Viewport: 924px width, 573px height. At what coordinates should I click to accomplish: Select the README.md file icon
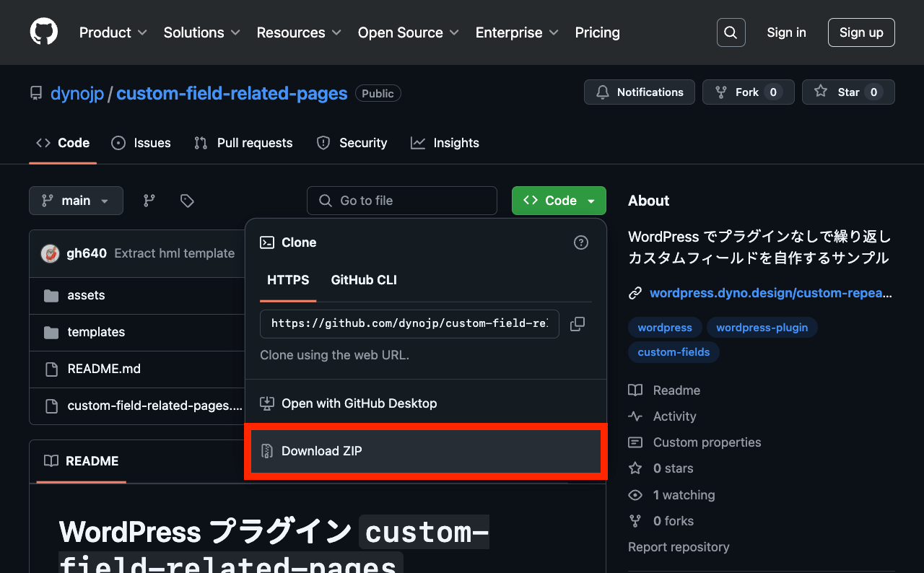click(x=51, y=369)
